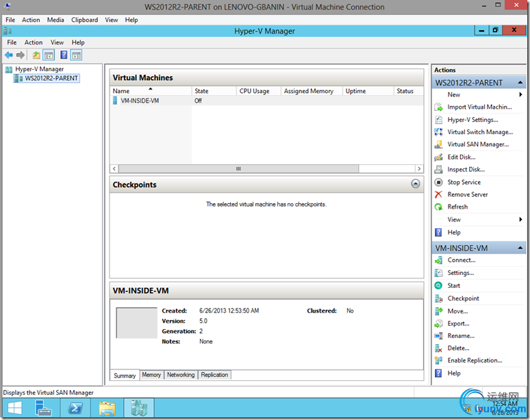The height and width of the screenshot is (420, 530).
Task: Click the Inspect Disk icon
Action: (438, 170)
